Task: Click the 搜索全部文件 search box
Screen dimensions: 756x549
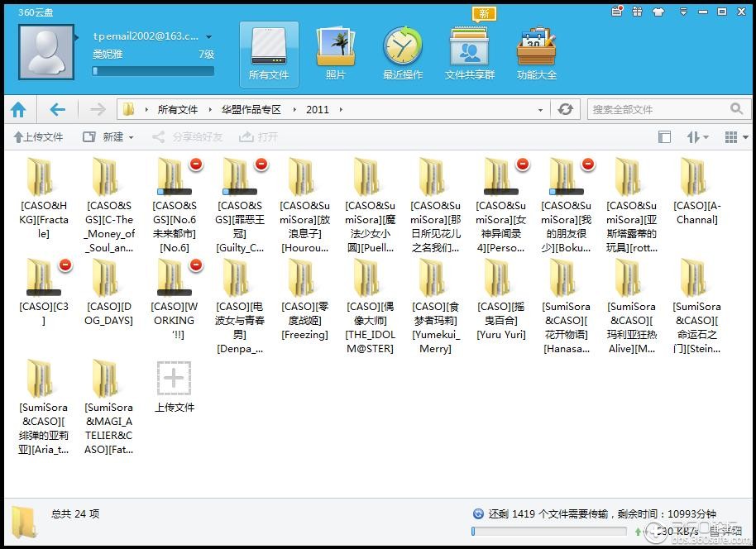Action: [659, 109]
